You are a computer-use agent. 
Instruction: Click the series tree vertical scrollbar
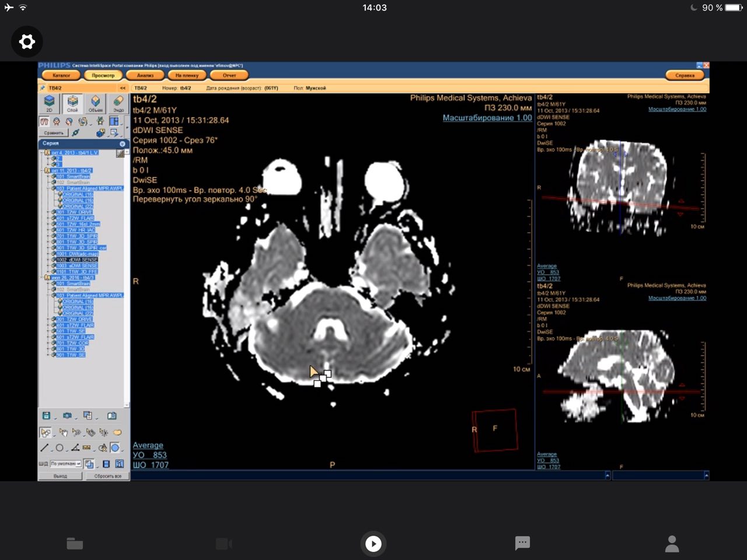coord(127,277)
